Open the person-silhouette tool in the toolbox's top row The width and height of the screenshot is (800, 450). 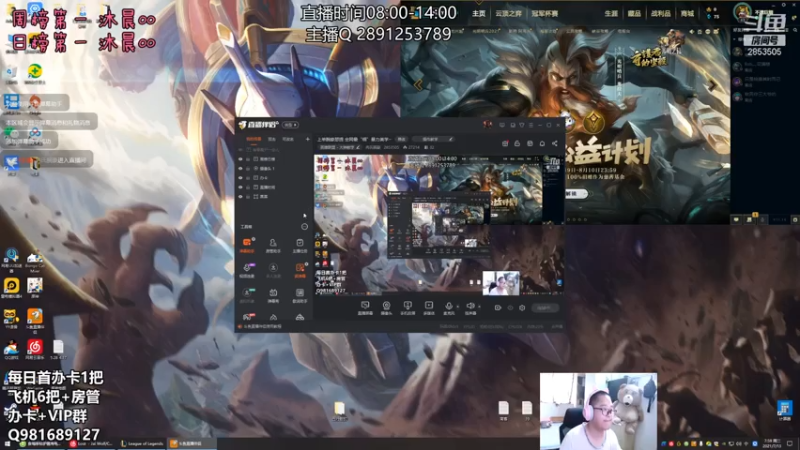tap(273, 244)
